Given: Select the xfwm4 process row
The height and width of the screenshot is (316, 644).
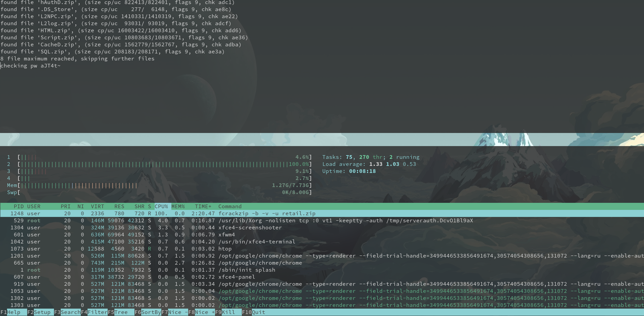Looking at the screenshot, I should click(322, 235).
